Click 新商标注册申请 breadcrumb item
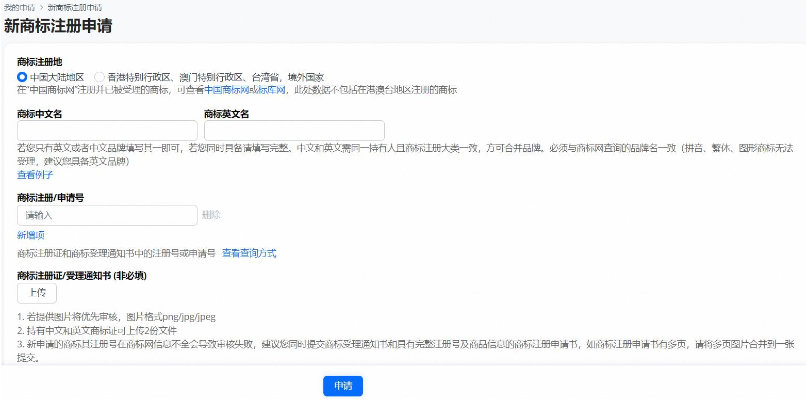This screenshot has width=808, height=403. [75, 7]
